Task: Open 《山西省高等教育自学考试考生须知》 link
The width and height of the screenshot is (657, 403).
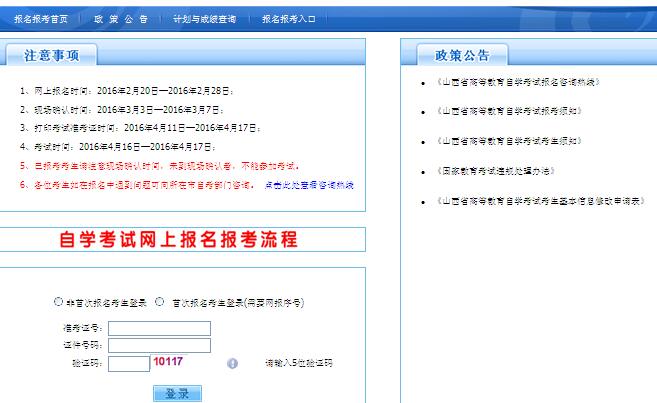Action: (x=509, y=141)
